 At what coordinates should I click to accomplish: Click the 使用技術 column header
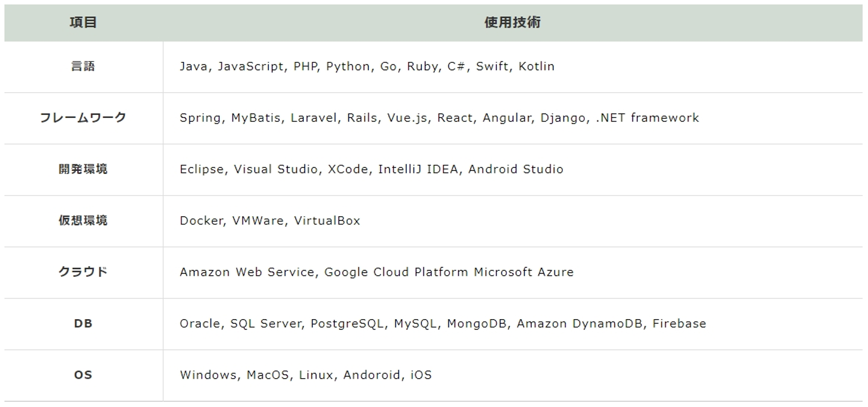(512, 23)
